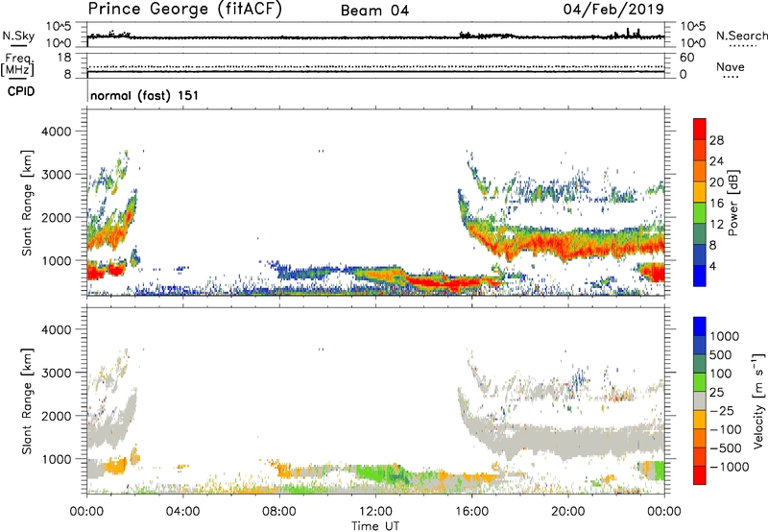Click the 'Freq. [MHz]' axis label

pyautogui.click(x=18, y=65)
